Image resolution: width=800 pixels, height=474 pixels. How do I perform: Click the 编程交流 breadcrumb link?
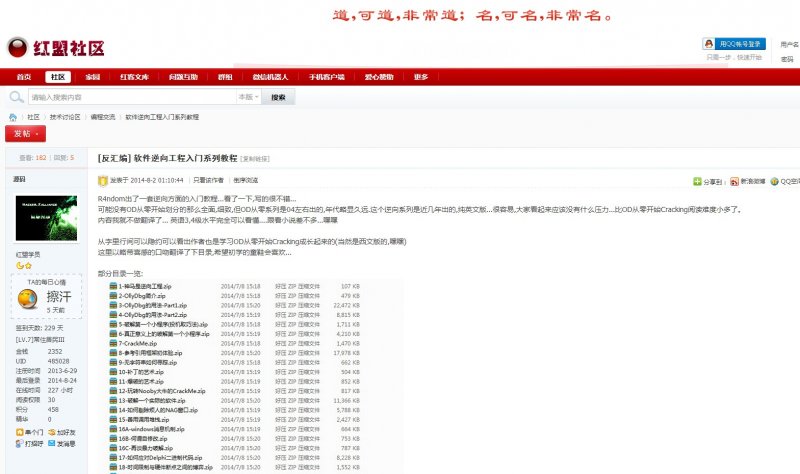point(103,117)
